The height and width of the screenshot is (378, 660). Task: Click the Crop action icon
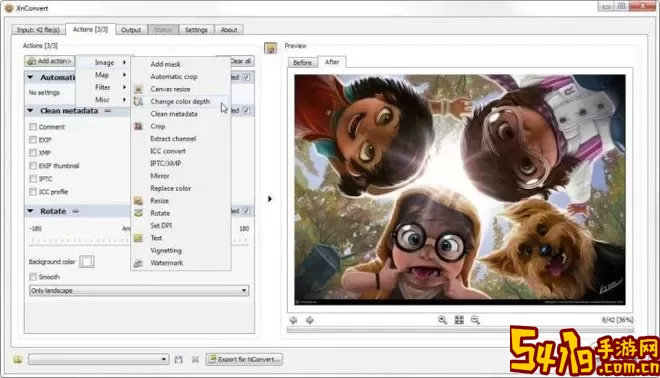[x=138, y=126]
